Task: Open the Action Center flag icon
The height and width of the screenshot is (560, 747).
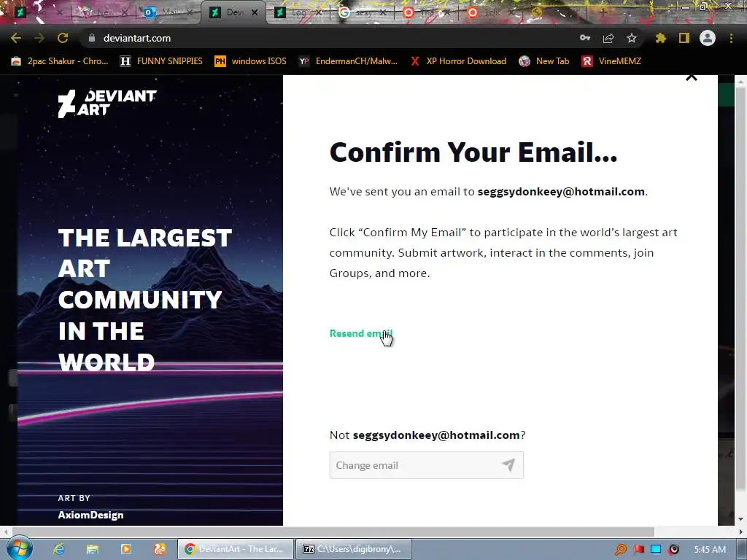Action: [x=639, y=550]
